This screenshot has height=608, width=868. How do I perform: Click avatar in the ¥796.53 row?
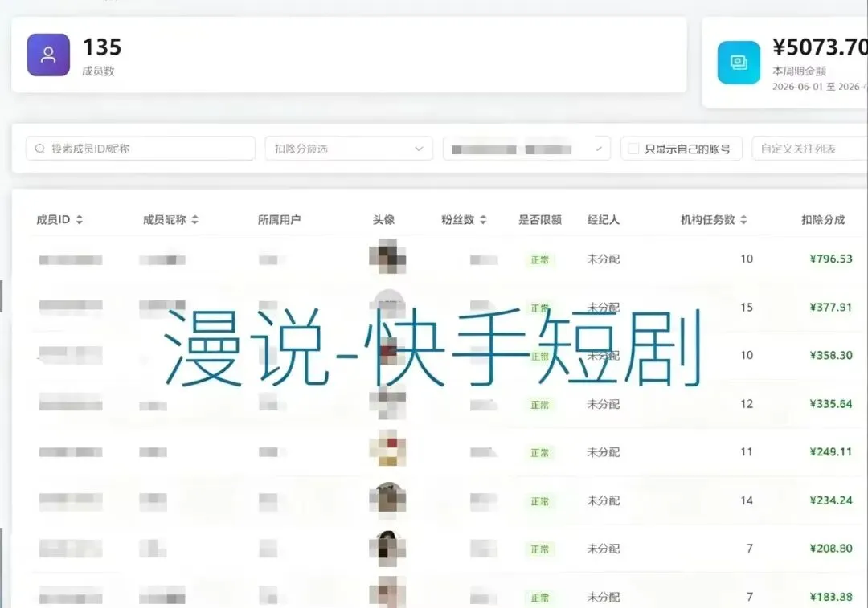pos(387,256)
